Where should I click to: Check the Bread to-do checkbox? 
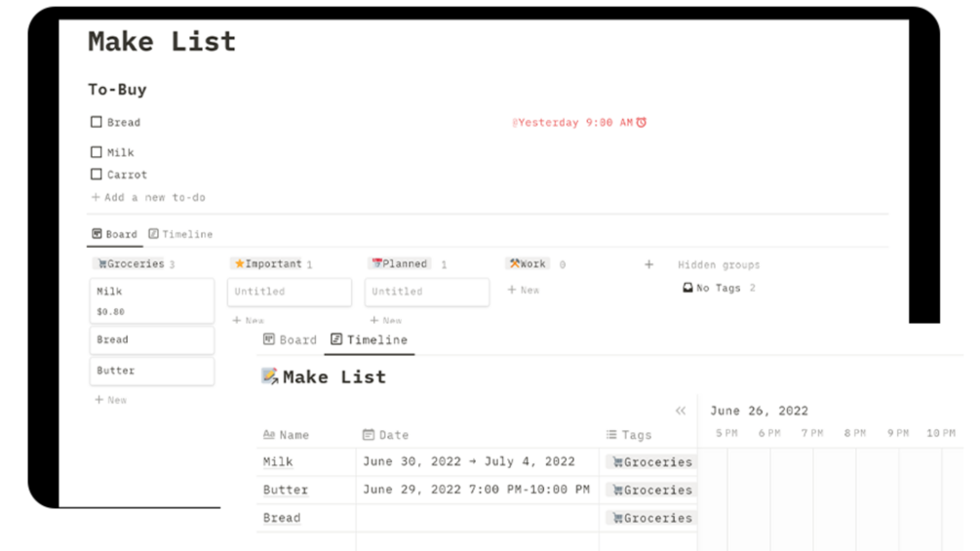tap(97, 122)
